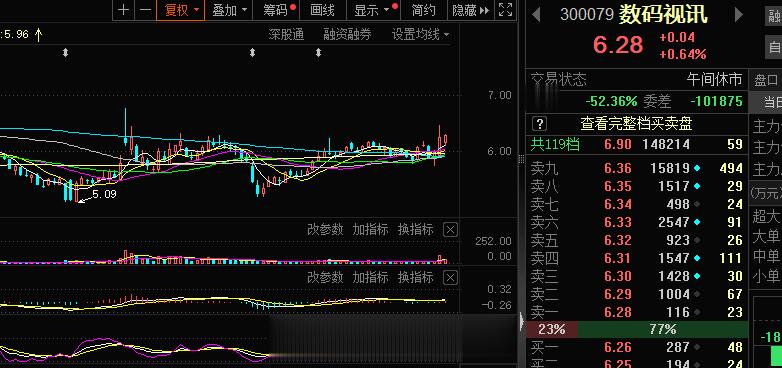Switch to 简约 mode

click(423, 10)
